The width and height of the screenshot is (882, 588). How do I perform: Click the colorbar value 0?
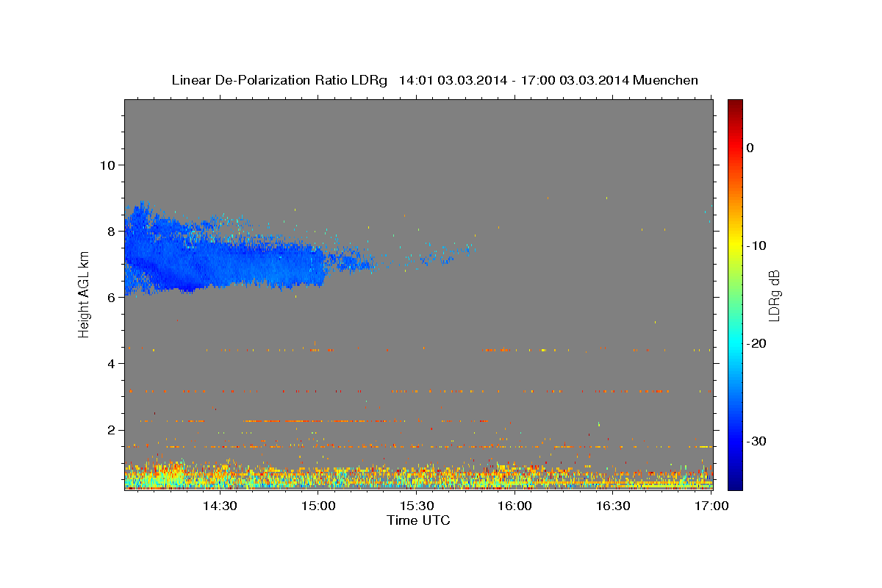[x=750, y=148]
